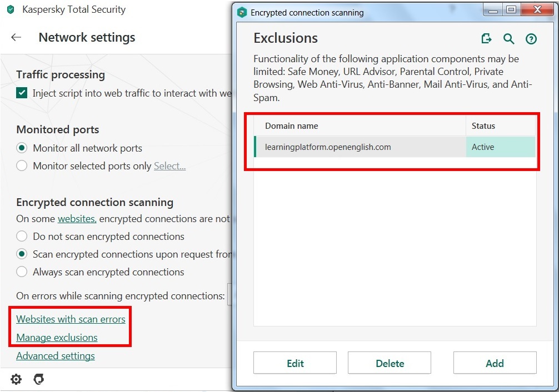
Task: Sort by the Status column header
Action: pyautogui.click(x=500, y=126)
